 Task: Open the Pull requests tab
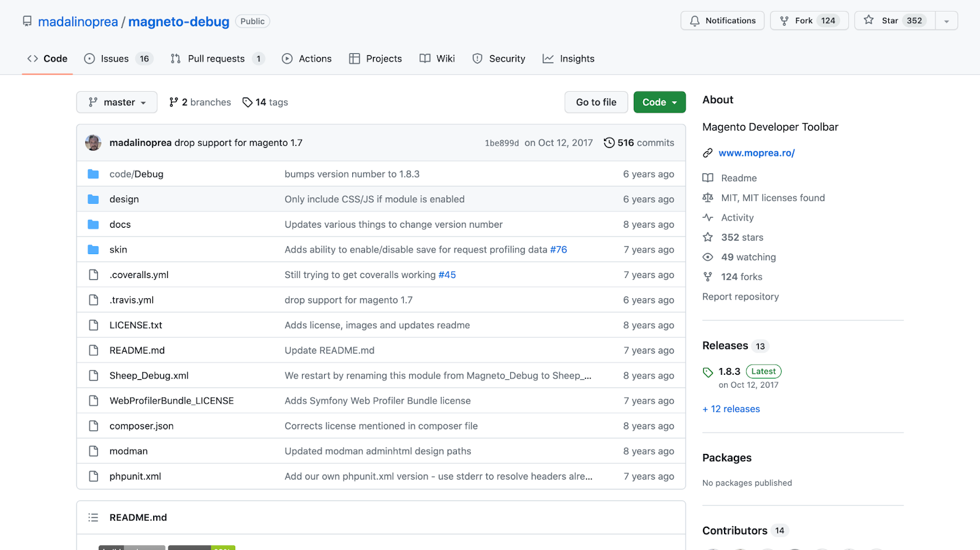tap(216, 59)
